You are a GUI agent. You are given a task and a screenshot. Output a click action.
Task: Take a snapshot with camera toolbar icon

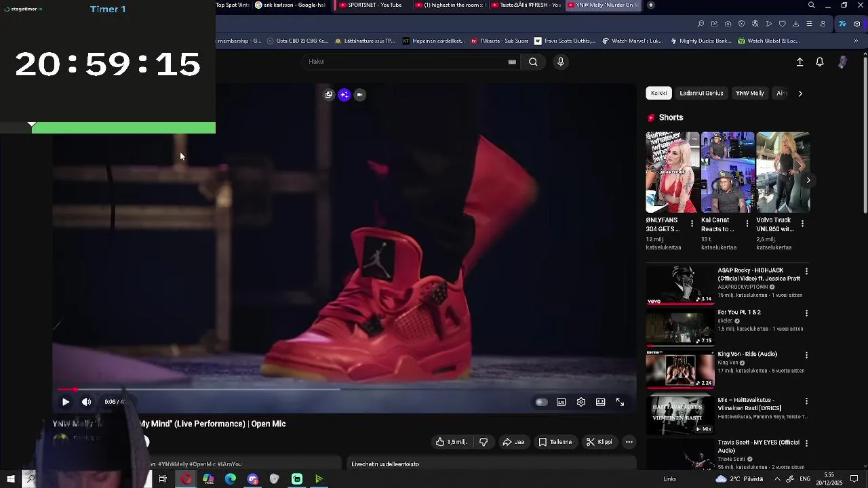(x=728, y=24)
